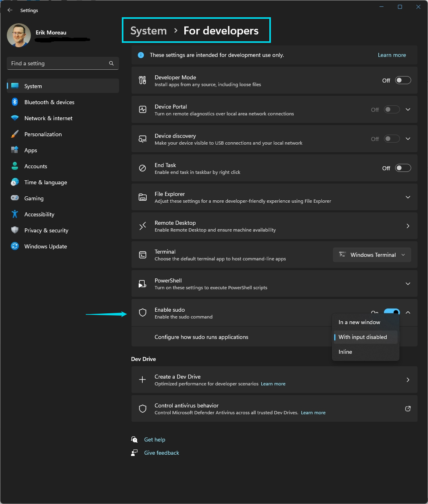Expand the File Explorer settings section

pos(408,197)
